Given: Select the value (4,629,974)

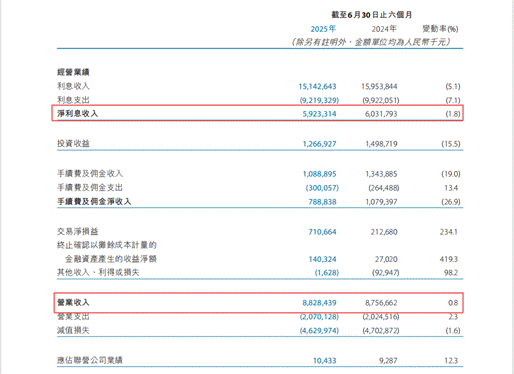Looking at the screenshot, I should (x=319, y=331).
